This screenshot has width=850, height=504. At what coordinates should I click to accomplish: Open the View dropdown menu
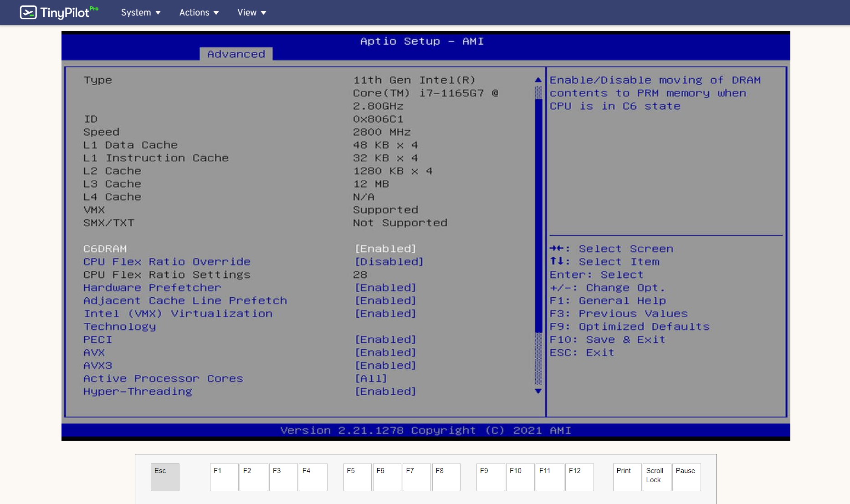(x=251, y=12)
